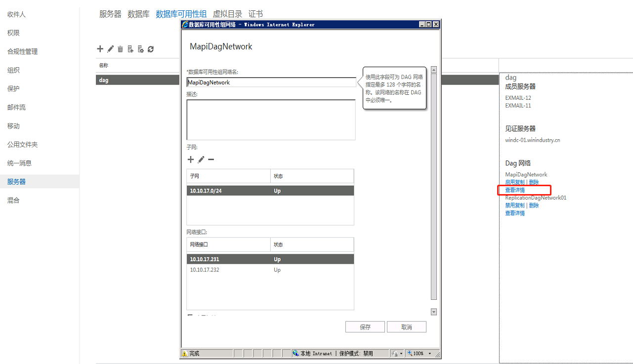Click witness server windc-01.winindustry.cn
633x364 pixels.
[533, 140]
